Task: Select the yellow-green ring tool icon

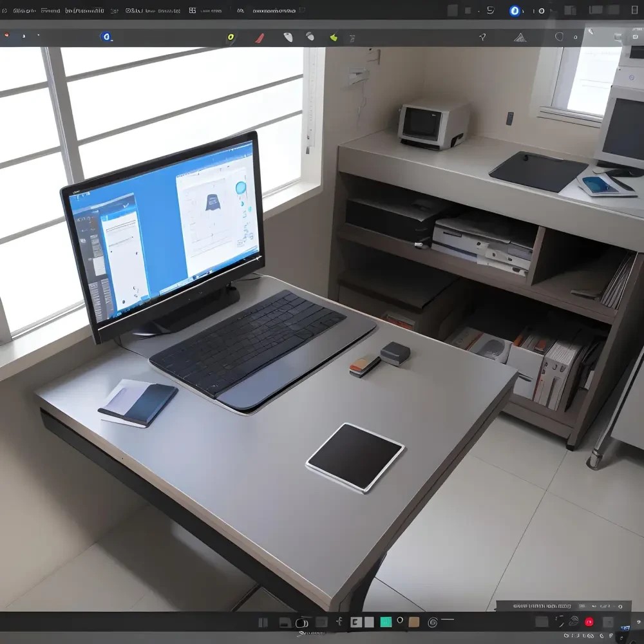Action: coord(231,37)
